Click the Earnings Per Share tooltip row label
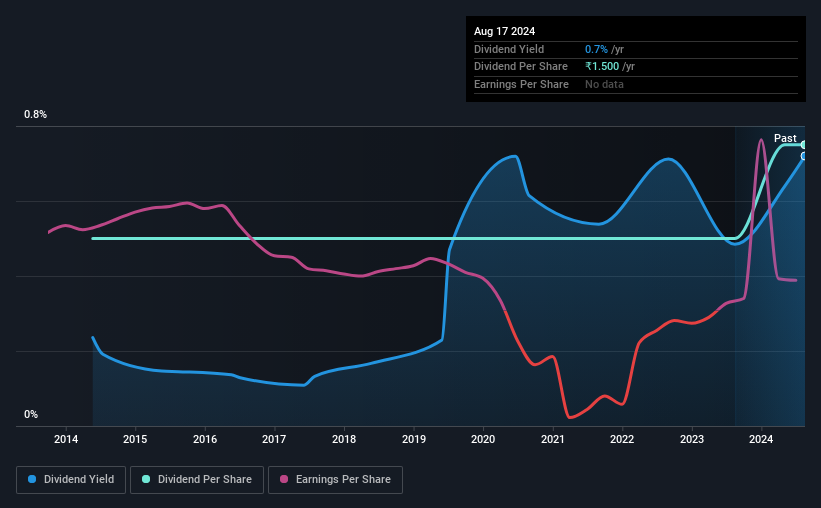The image size is (821, 508). 521,84
